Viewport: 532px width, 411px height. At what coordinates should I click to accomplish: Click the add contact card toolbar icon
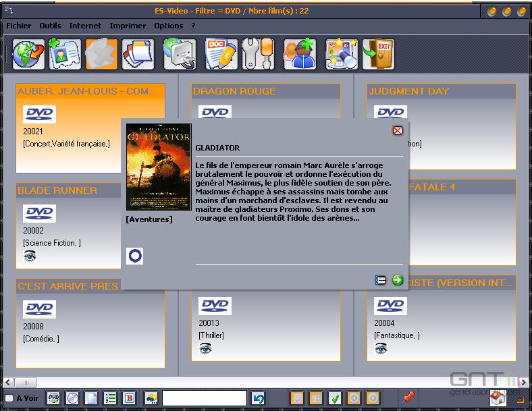pos(65,54)
